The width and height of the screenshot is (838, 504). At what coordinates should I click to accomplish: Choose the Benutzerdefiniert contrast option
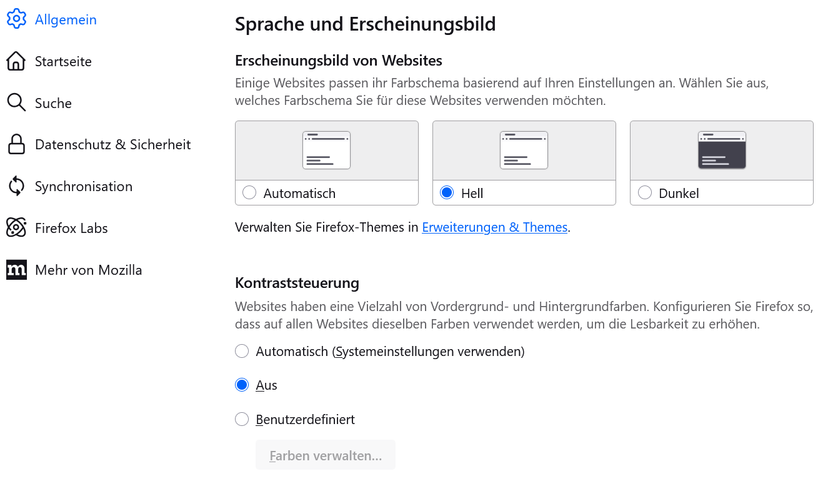pyautogui.click(x=242, y=419)
